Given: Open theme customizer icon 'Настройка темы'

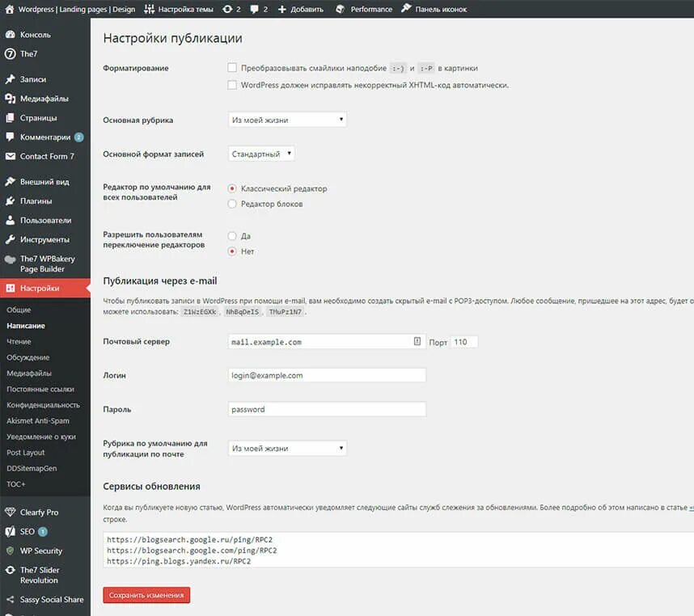Looking at the screenshot, I should 149,9.
